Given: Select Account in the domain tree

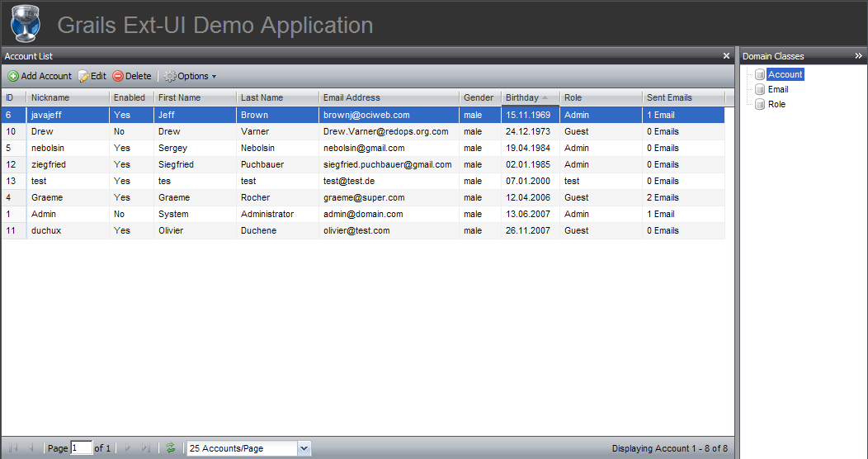Looking at the screenshot, I should [x=785, y=74].
